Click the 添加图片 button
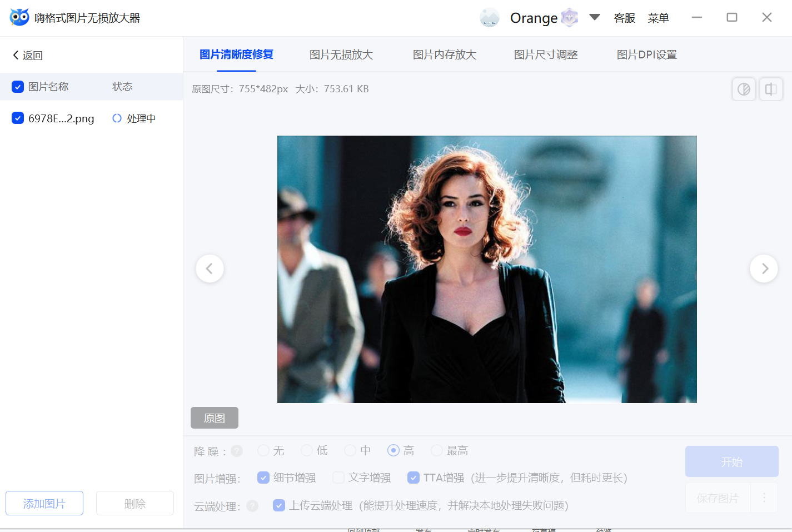This screenshot has width=792, height=532. pos(44,503)
